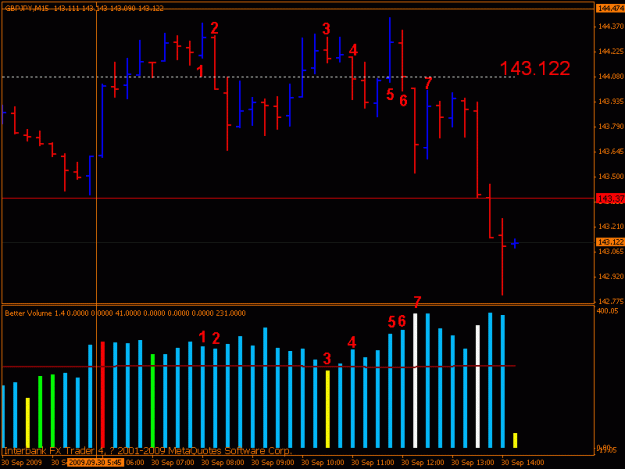The height and width of the screenshot is (469, 625).
Task: Click the GBPJPY,M15 chart title text
Action: [27, 8]
